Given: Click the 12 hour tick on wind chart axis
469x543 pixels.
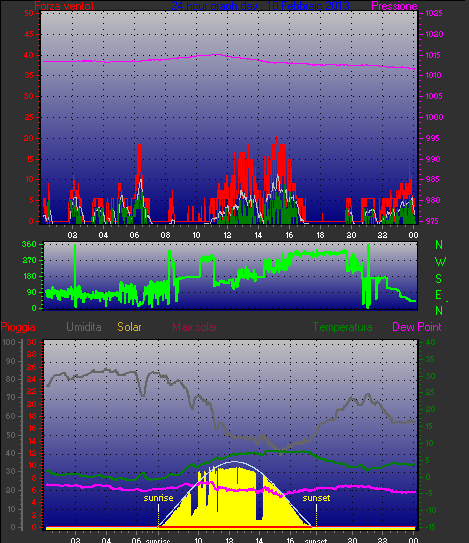Looking at the screenshot, I should 227,235.
